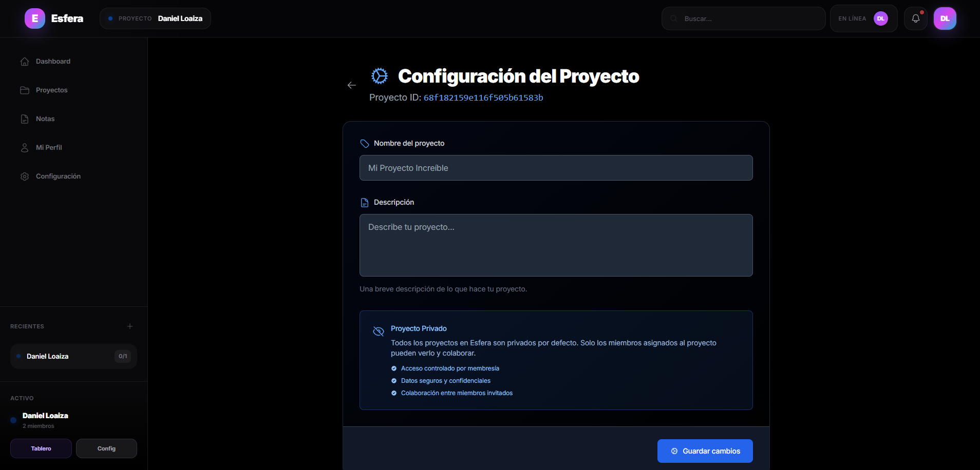980x470 pixels.
Task: Select the Proyectos folder icon
Action: tap(24, 90)
